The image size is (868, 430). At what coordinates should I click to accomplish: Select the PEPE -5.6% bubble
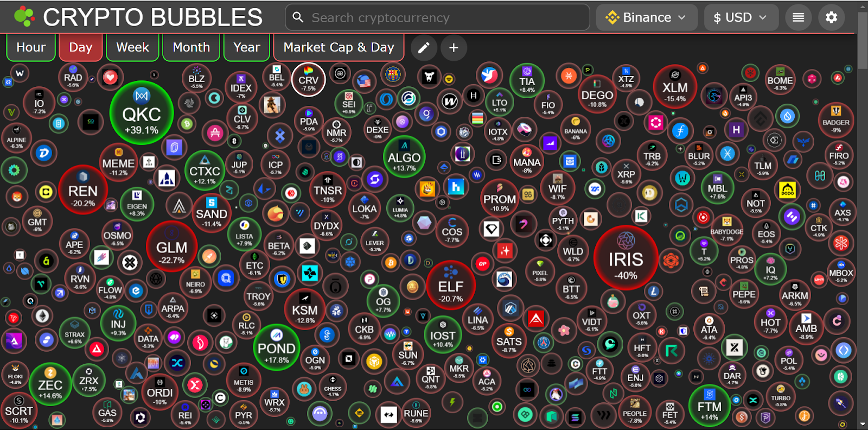click(744, 294)
